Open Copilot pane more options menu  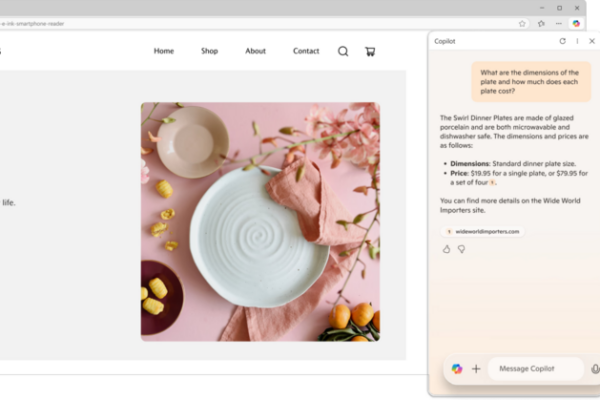click(577, 41)
